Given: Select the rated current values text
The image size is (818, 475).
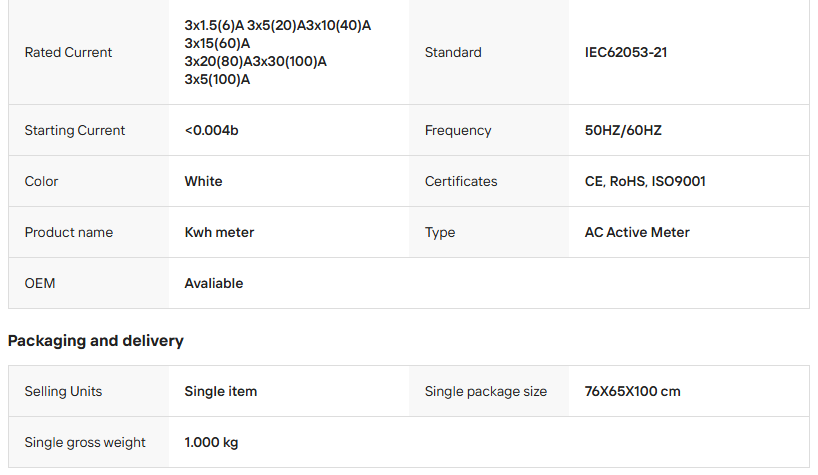Looking at the screenshot, I should tap(277, 52).
